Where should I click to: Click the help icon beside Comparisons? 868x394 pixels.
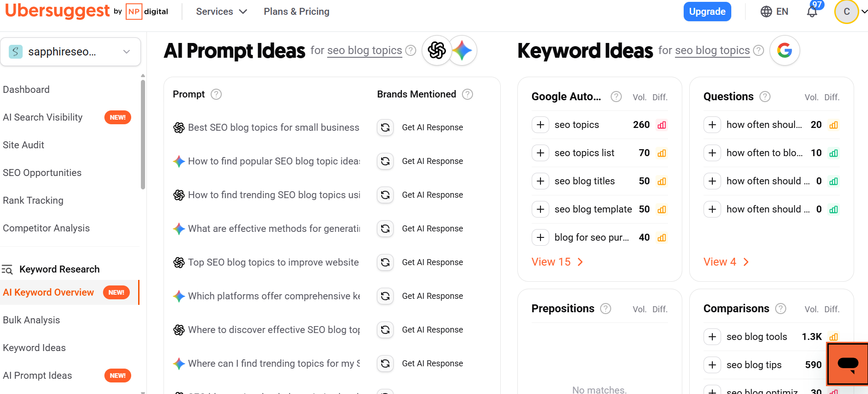coord(781,309)
